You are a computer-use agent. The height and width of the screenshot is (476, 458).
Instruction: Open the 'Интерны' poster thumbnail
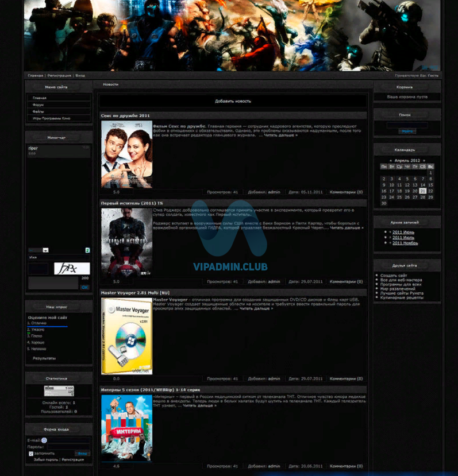(127, 428)
